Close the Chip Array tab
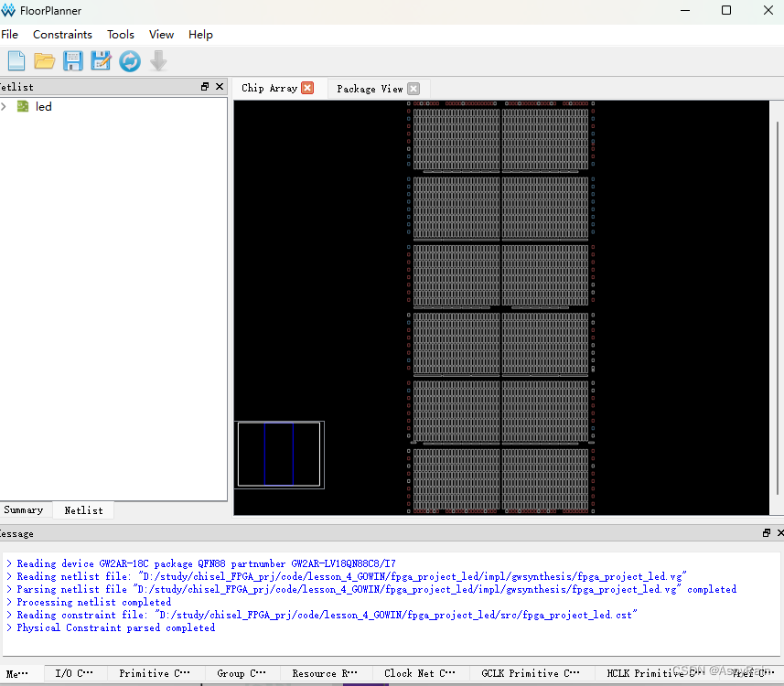 point(307,88)
